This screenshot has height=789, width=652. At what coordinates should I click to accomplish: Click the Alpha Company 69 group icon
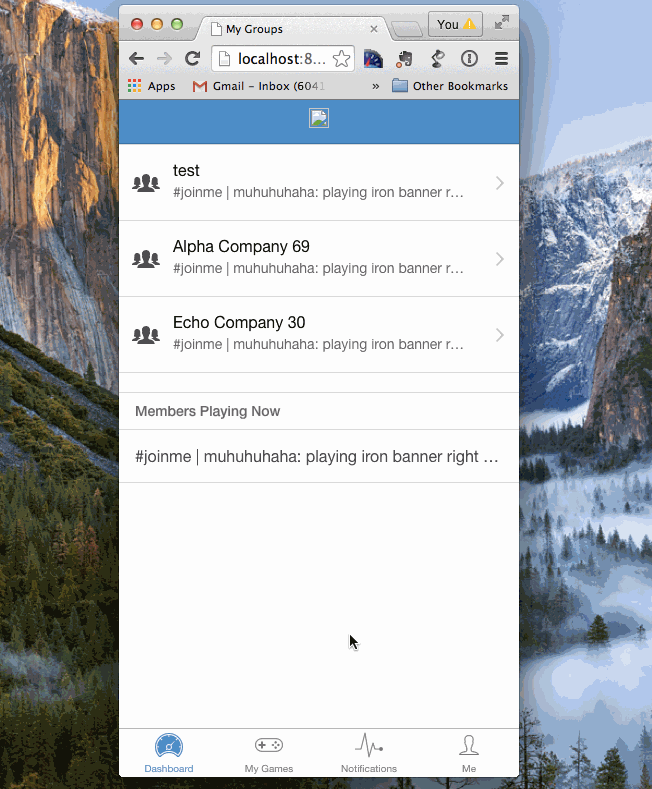coord(146,259)
